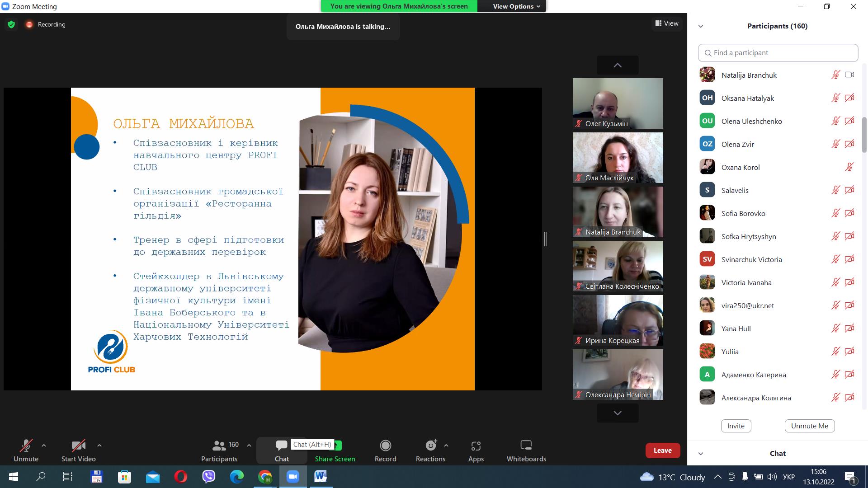The image size is (868, 488).
Task: Click the Share Screen button
Action: [335, 459]
